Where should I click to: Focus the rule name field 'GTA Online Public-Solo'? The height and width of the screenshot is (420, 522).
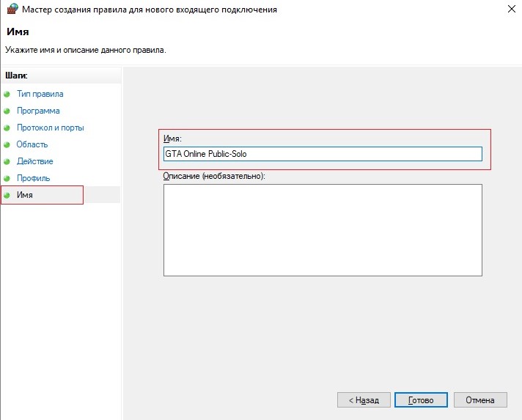pyautogui.click(x=323, y=154)
